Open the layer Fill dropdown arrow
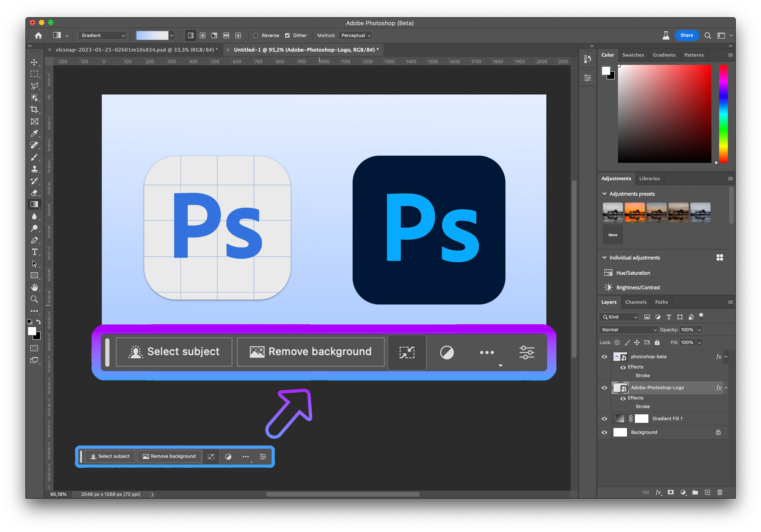The width and height of the screenshot is (761, 532). pos(699,343)
